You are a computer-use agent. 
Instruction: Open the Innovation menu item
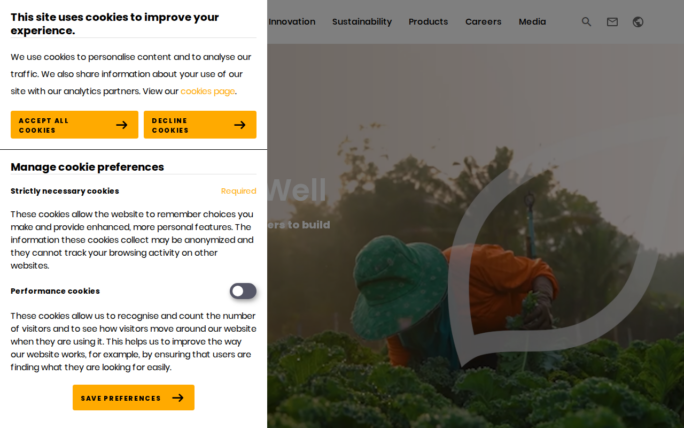click(x=292, y=22)
